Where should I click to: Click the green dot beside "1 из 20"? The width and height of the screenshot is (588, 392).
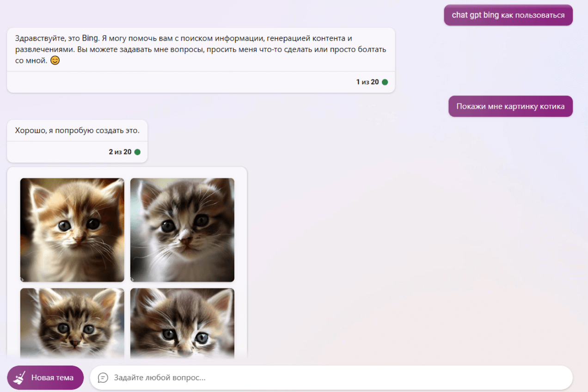point(385,82)
